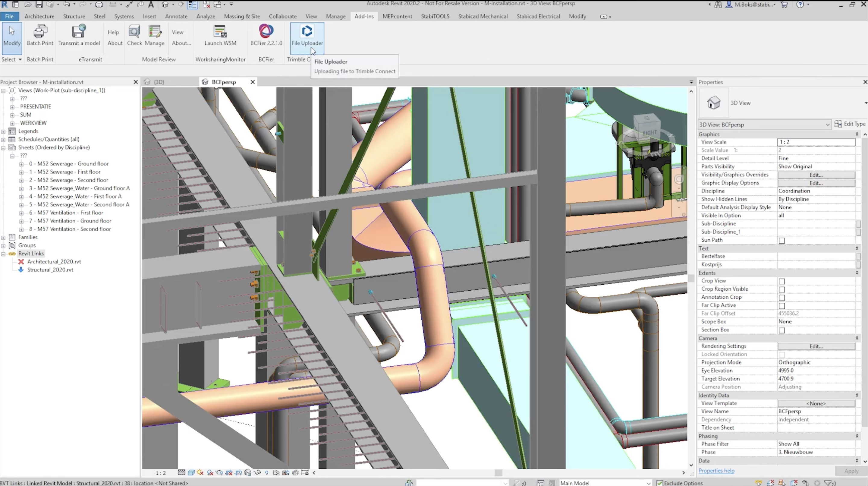868x486 pixels.
Task: Click the Edit Type button
Action: 850,124
